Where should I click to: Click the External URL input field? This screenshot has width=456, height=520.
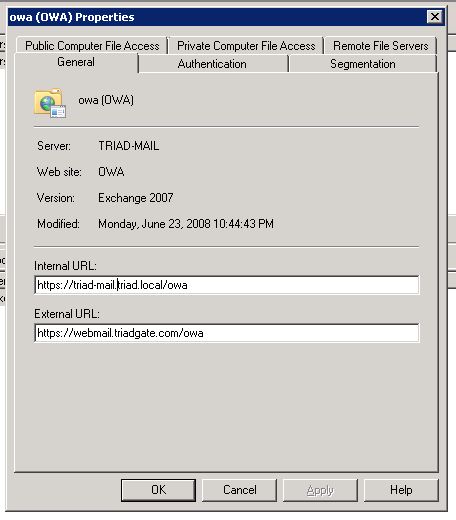(227, 333)
